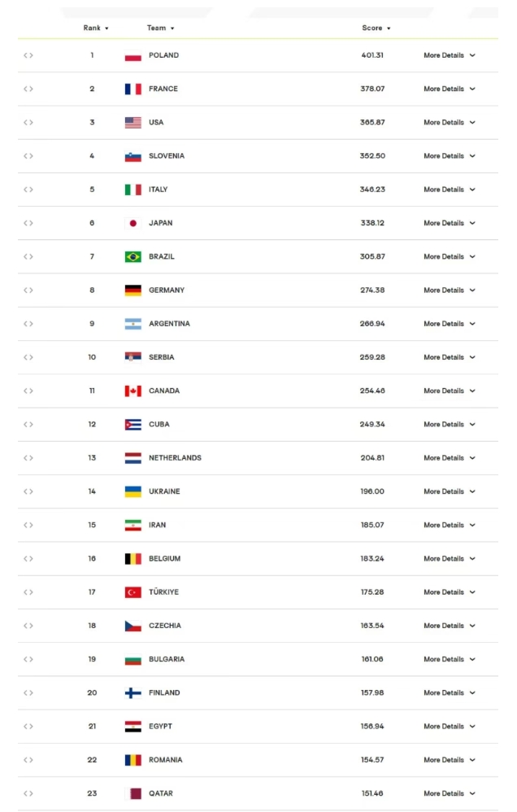Open the NETHERLANDS team name
The image size is (517, 812).
click(x=175, y=458)
